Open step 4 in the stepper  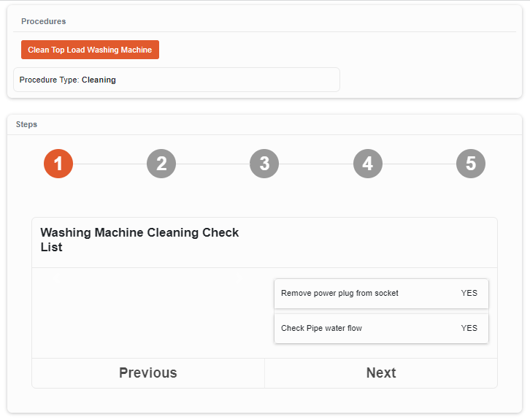(x=368, y=164)
